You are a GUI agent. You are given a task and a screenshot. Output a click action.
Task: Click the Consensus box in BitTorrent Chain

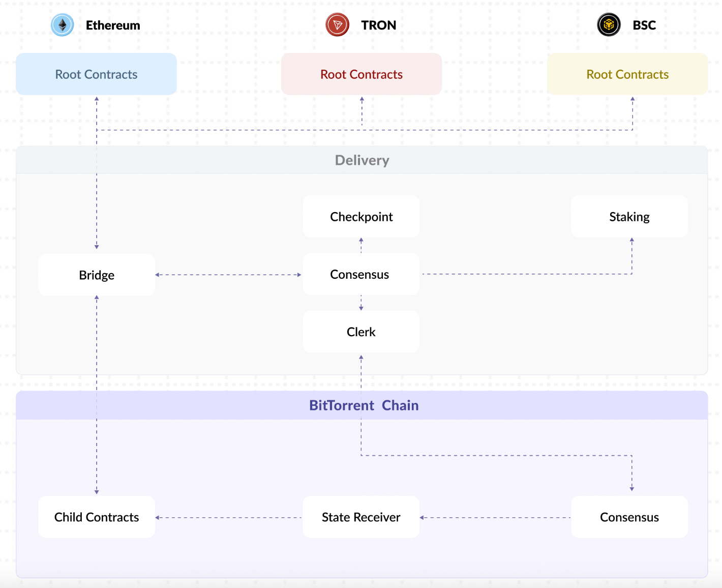[629, 517]
